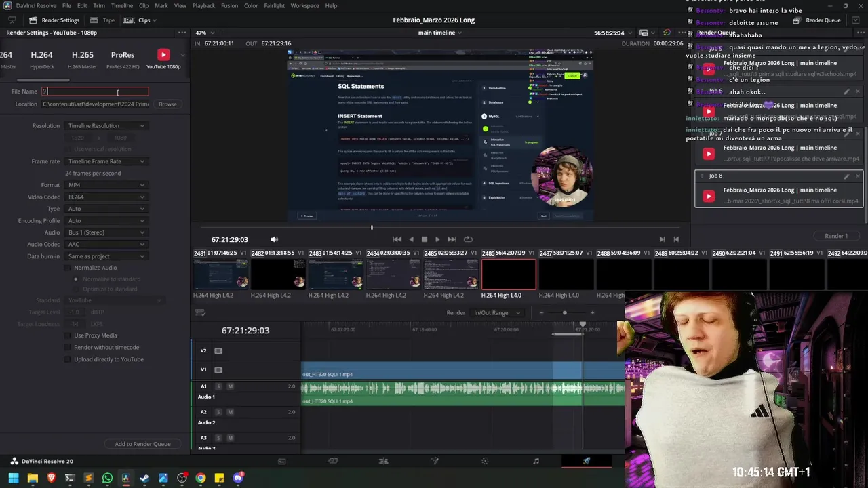Mute the viewer volume speaker icon
This screenshot has width=868, height=488.
(x=274, y=239)
